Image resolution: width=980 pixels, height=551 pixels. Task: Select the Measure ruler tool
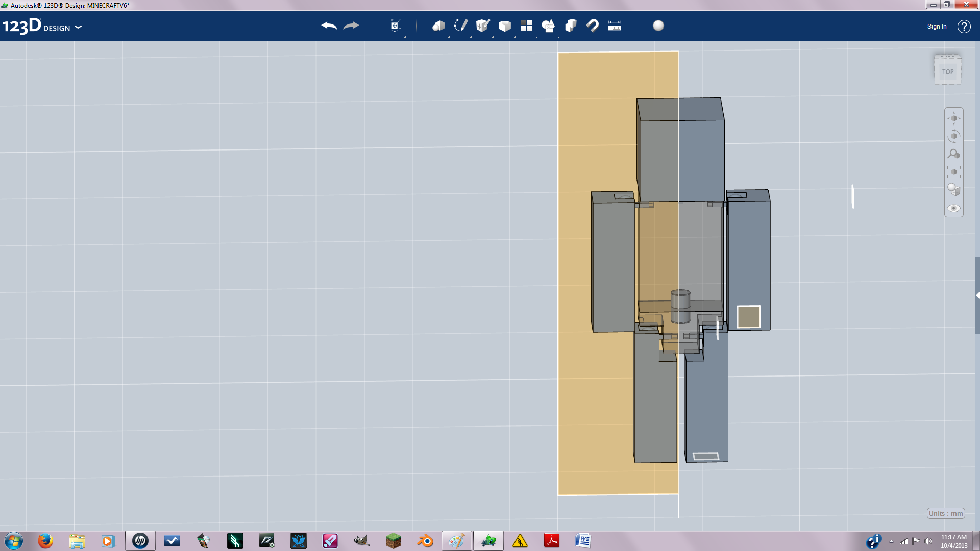615,26
